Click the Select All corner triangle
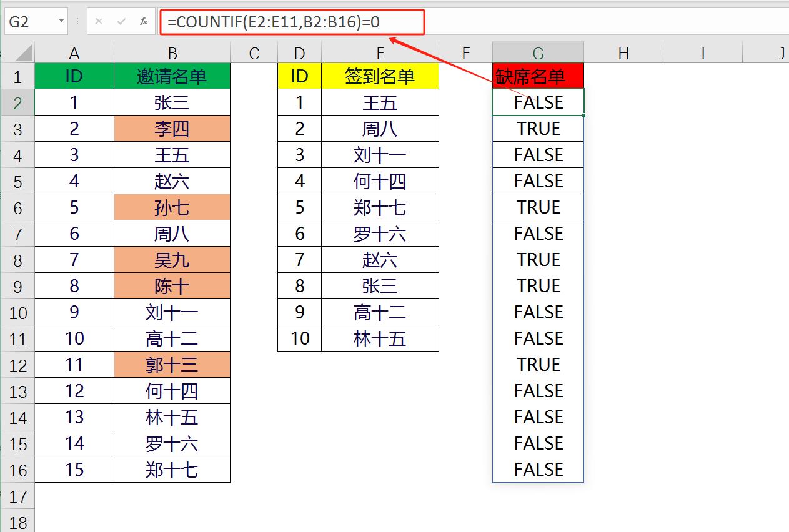The image size is (789, 532). point(23,52)
